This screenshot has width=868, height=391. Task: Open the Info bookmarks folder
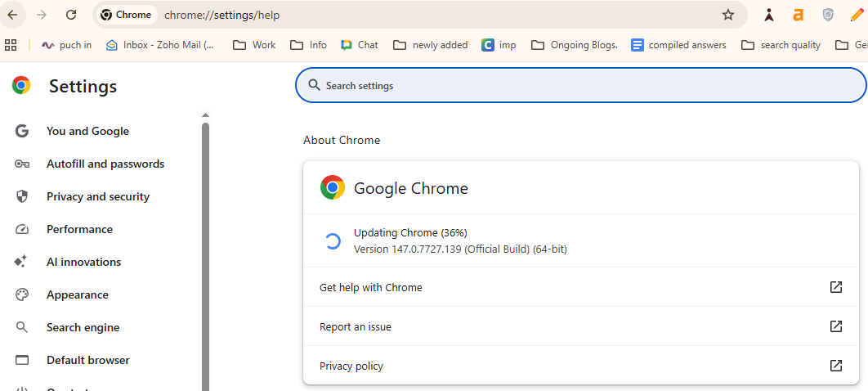tap(309, 45)
